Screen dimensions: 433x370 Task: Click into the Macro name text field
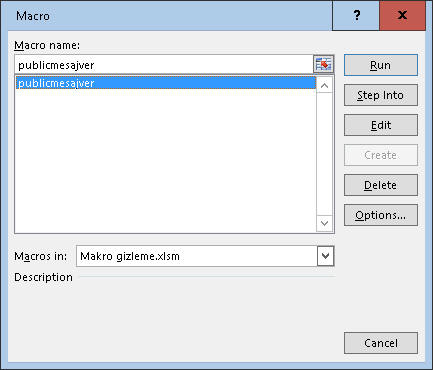pos(164,65)
